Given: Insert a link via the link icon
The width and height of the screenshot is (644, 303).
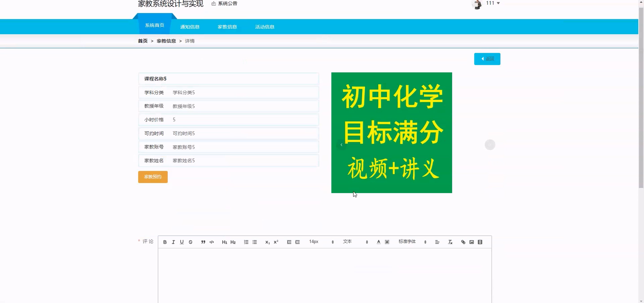Looking at the screenshot, I should click(x=463, y=242).
